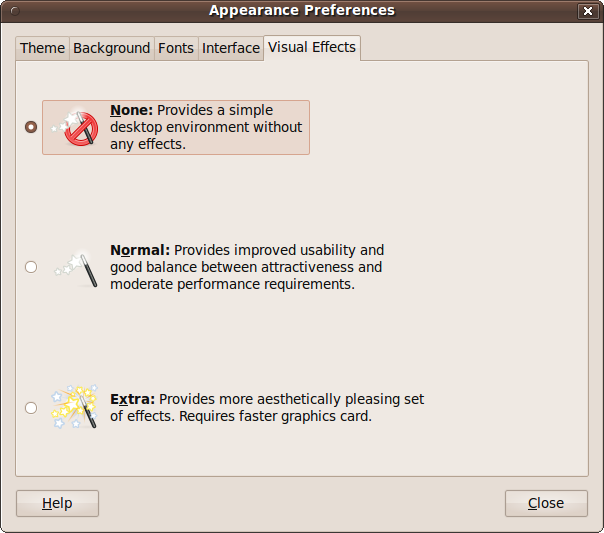This screenshot has width=604, height=533.
Task: Open the window menu button in the title bar's left corner
Action: click(x=13, y=11)
